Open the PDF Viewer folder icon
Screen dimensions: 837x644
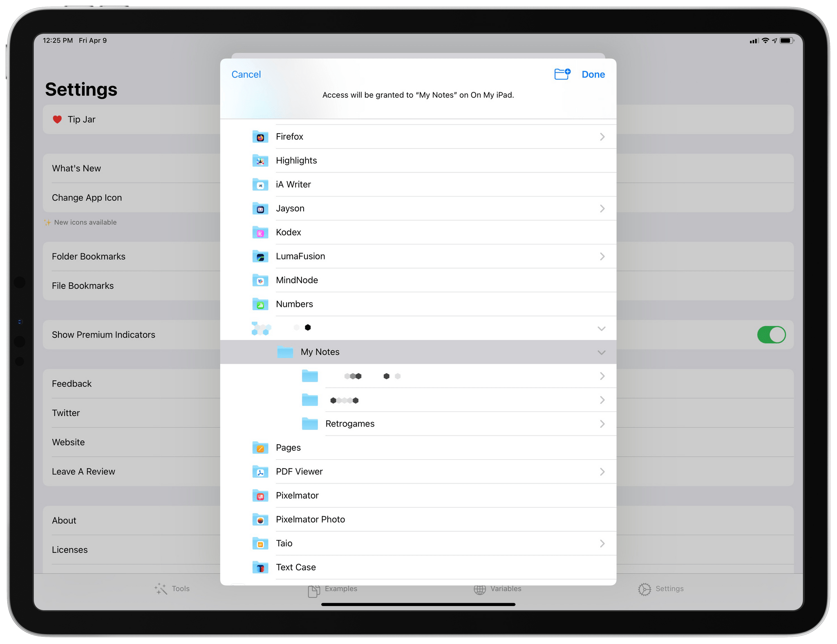(x=260, y=472)
